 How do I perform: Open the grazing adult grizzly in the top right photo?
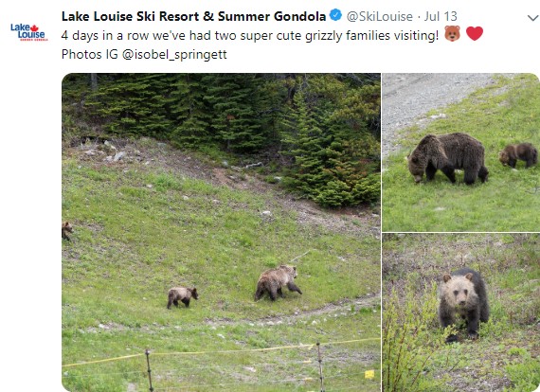tap(448, 158)
